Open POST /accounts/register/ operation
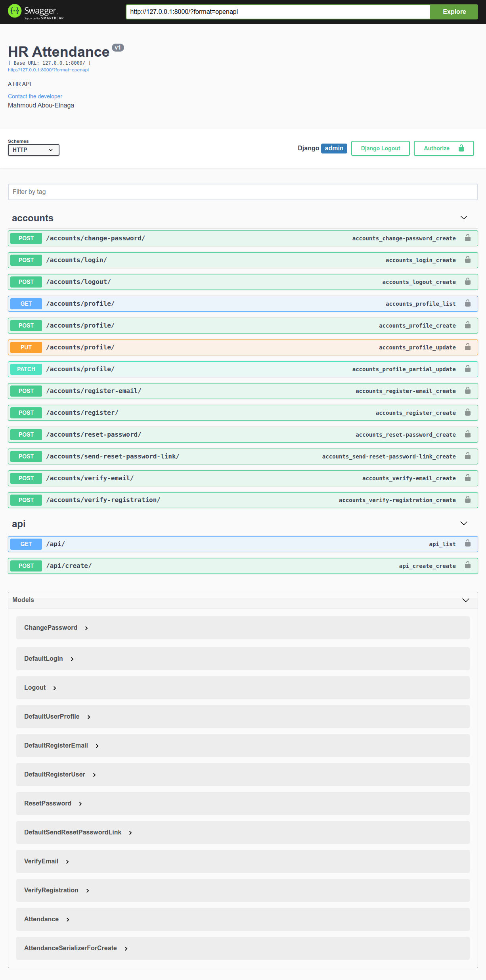The image size is (486, 980). point(243,413)
